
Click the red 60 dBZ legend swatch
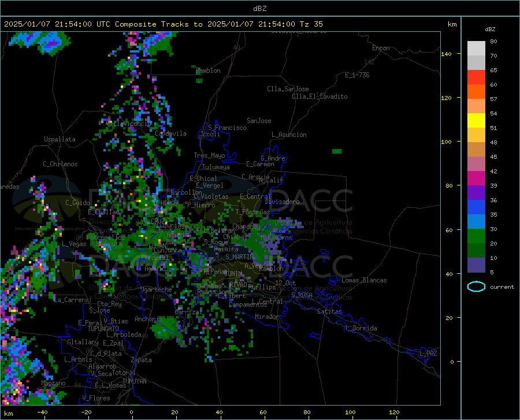point(476,77)
